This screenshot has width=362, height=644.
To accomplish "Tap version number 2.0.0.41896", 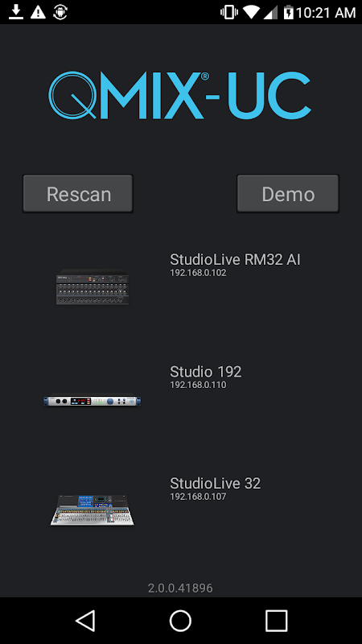I will click(180, 588).
